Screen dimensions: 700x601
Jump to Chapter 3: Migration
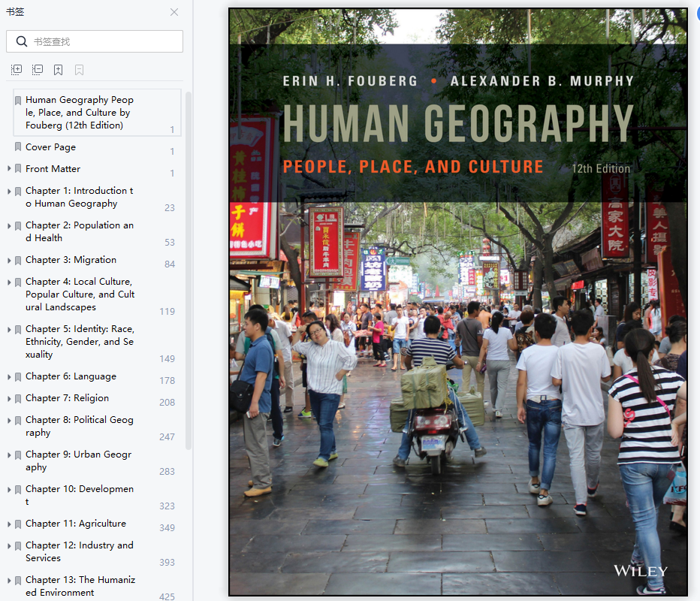[71, 260]
